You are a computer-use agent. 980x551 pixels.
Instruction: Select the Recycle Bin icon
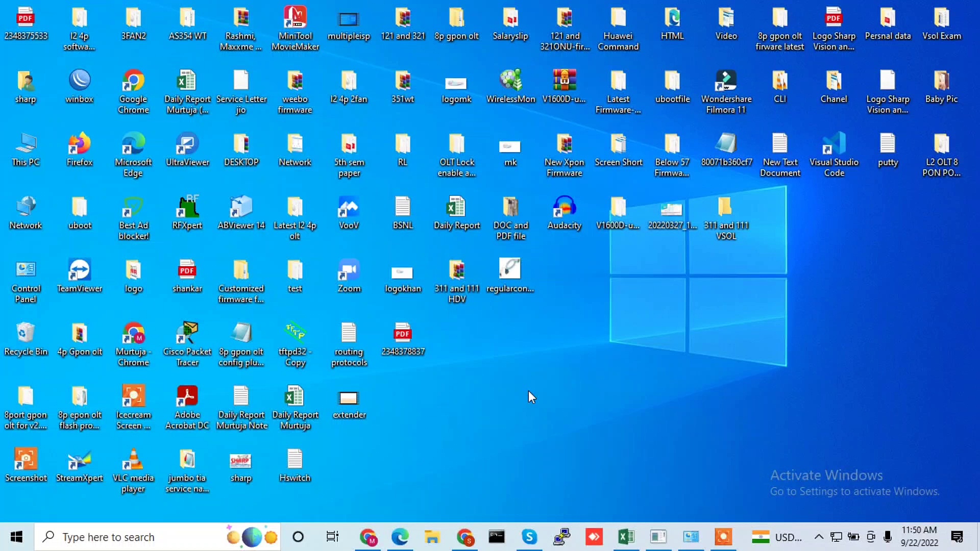click(x=26, y=334)
